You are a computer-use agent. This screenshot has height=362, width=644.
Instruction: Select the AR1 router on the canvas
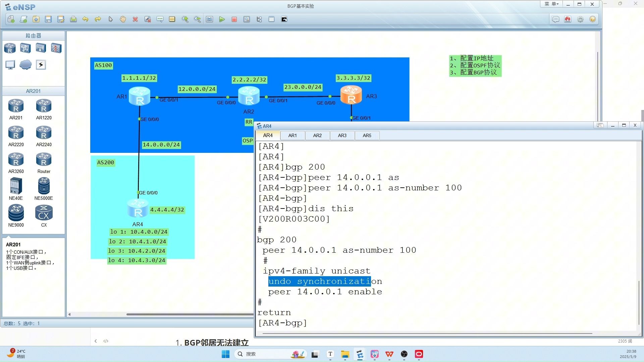pos(139,96)
